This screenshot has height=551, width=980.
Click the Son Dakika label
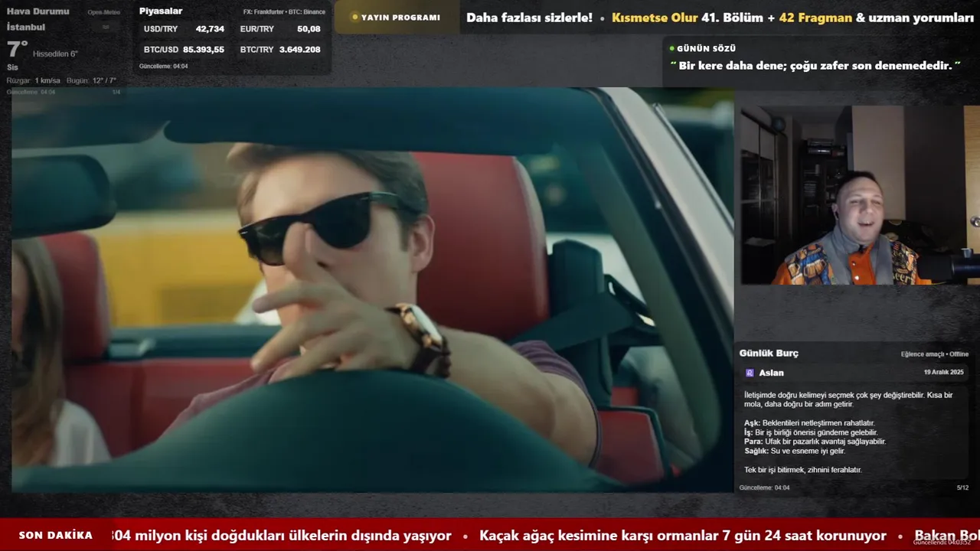click(55, 536)
